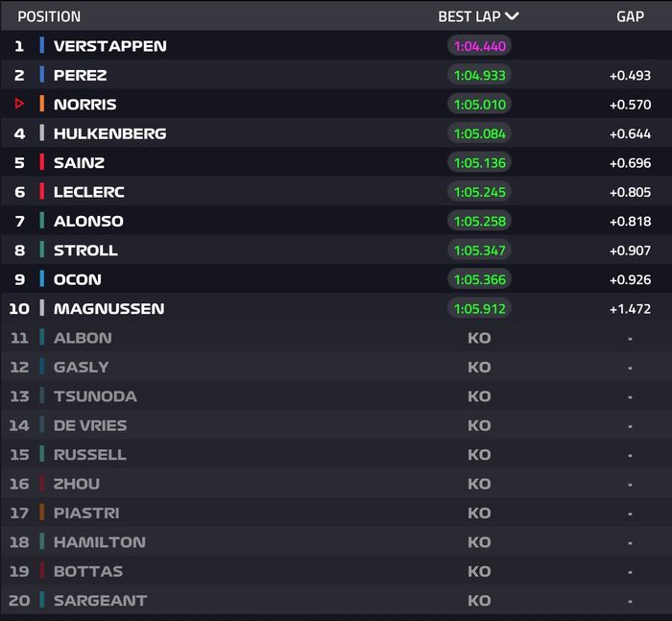Click Norris's orange team color bar
672x621 pixels.
click(42, 104)
